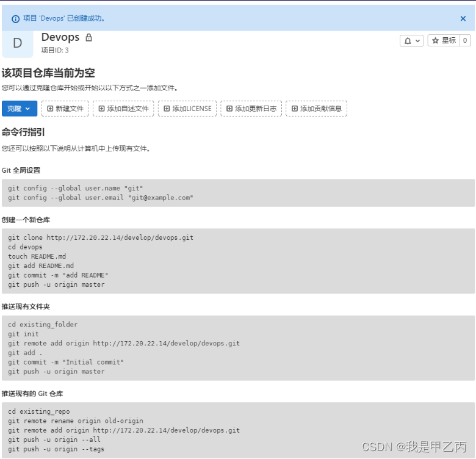Click the plus icon on 添加自述文件 button
This screenshot has height=459, width=476.
[102, 109]
